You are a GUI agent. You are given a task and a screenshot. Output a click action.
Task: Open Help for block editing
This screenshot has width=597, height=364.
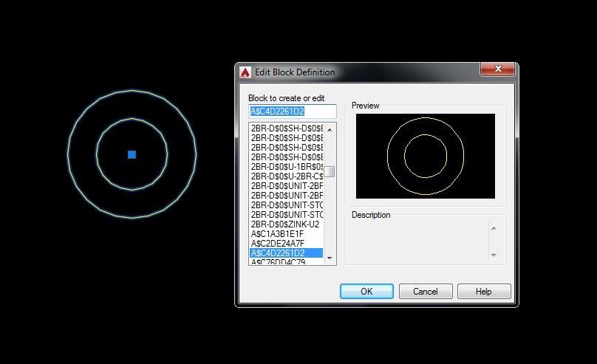[x=484, y=292]
